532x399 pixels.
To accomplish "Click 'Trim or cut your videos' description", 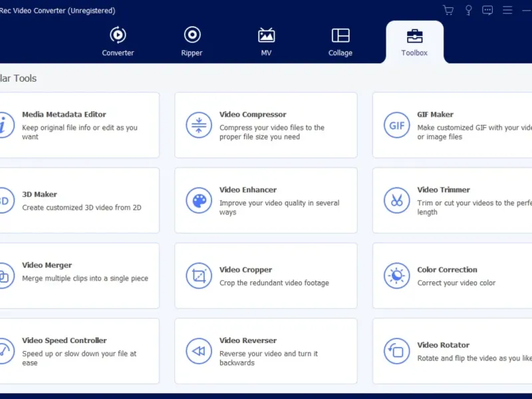I will (474, 207).
